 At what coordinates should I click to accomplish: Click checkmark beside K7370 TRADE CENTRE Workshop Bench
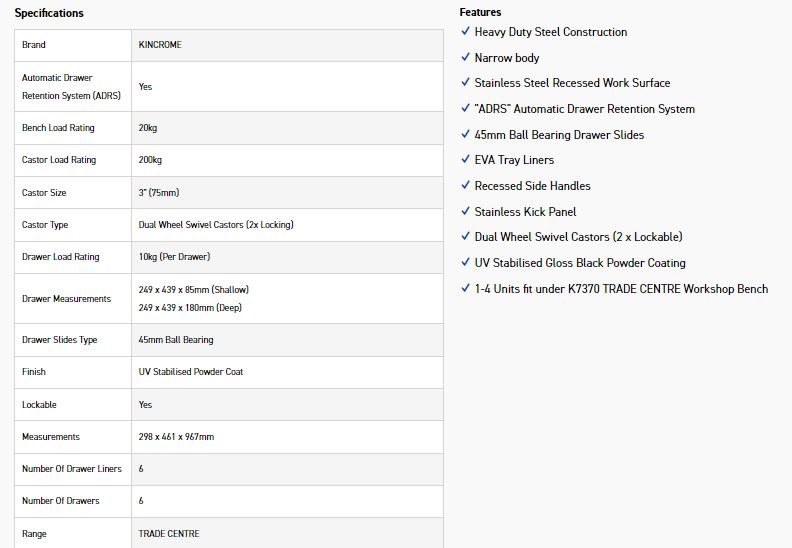pos(465,288)
